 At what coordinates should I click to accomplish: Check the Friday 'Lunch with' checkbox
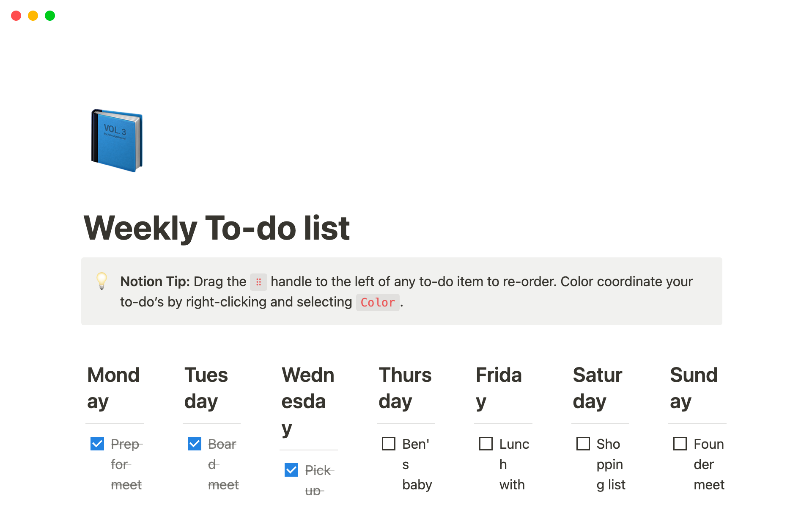486,444
